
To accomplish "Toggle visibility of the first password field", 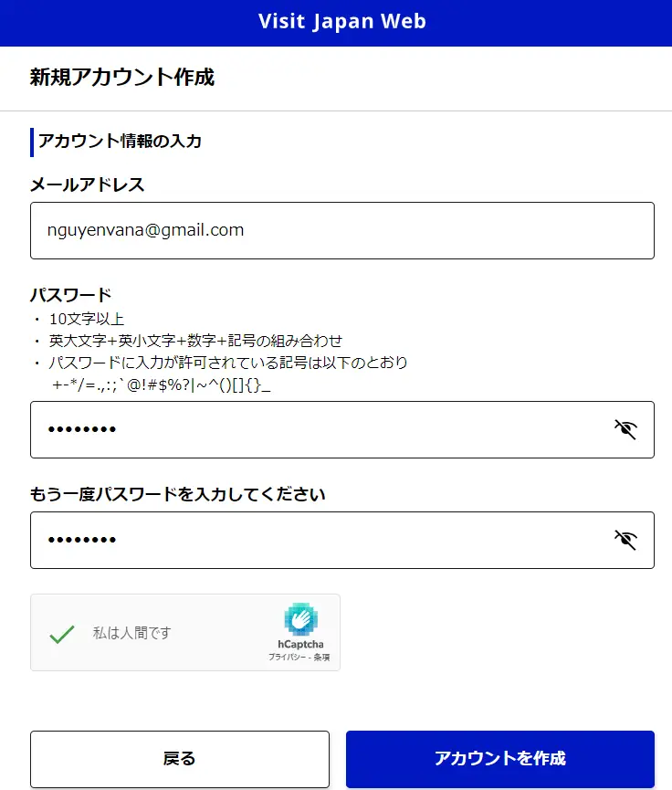I will coord(625,429).
